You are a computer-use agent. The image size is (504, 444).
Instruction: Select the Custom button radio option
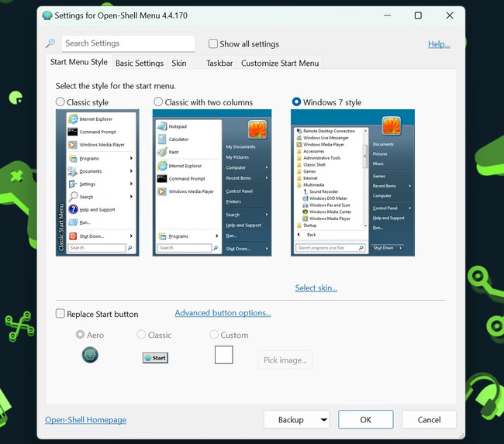pyautogui.click(x=214, y=335)
